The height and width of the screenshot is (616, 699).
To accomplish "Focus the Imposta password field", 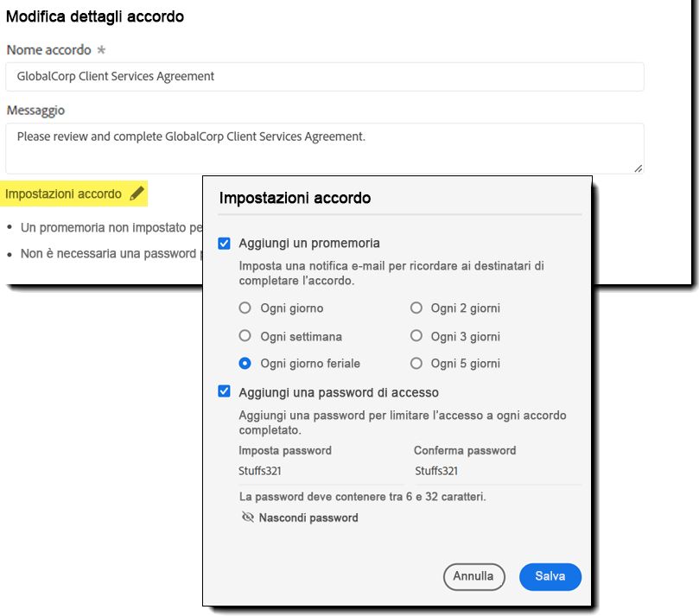I will (x=321, y=471).
